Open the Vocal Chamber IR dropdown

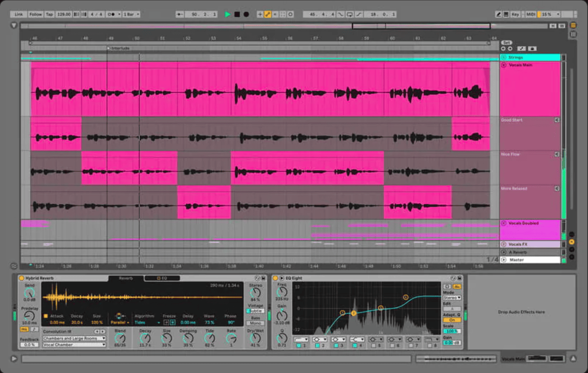click(74, 345)
